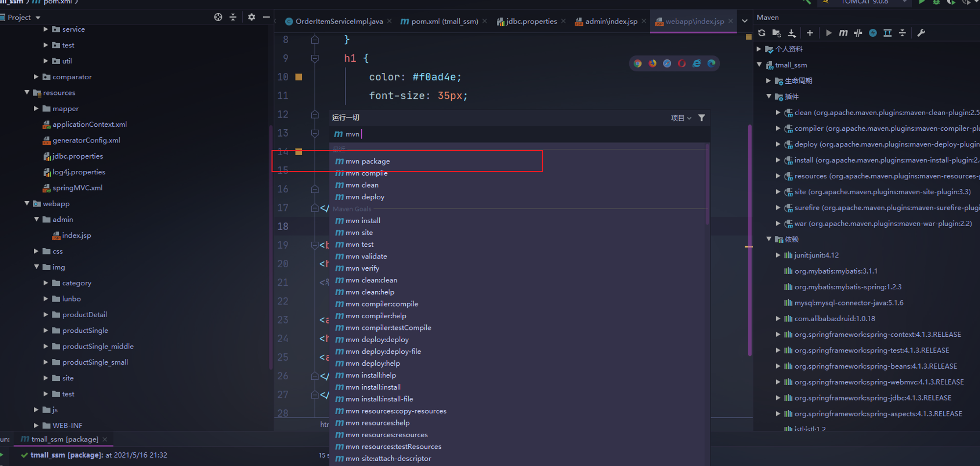Collapse the resources folder
980x466 pixels.
click(26, 93)
